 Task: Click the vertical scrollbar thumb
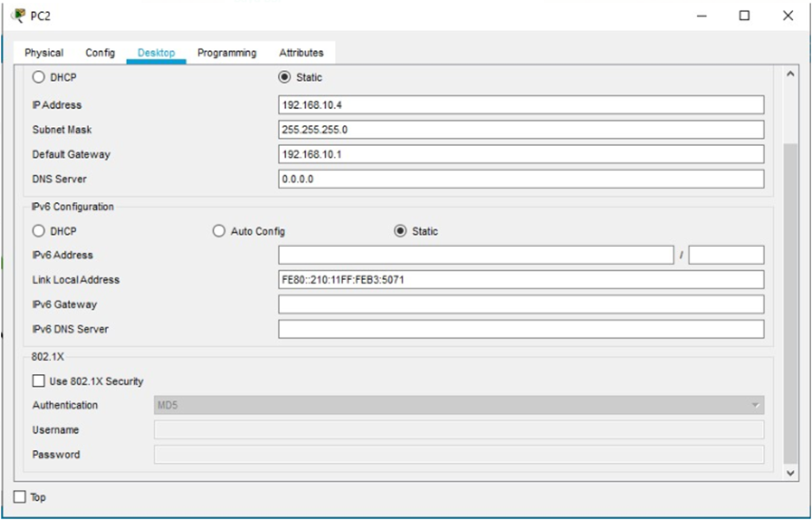click(790, 303)
